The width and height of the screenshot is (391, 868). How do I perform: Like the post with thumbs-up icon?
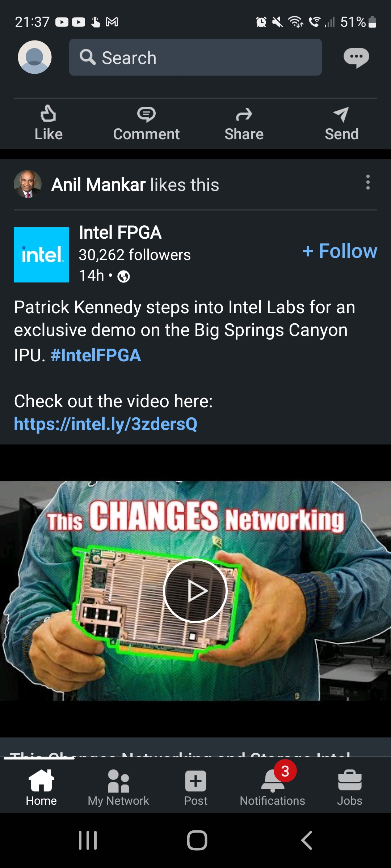pyautogui.click(x=49, y=123)
